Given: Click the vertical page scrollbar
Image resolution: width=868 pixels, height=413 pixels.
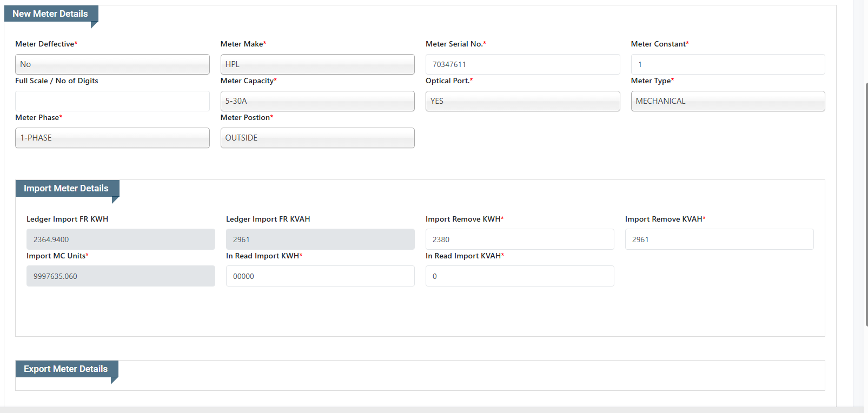Looking at the screenshot, I should (x=866, y=204).
